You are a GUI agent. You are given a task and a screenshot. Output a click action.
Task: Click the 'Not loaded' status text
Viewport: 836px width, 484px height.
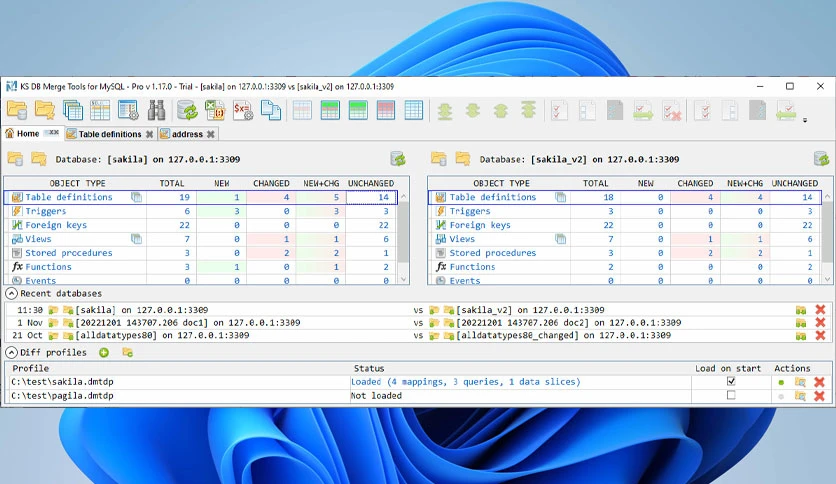click(x=376, y=396)
